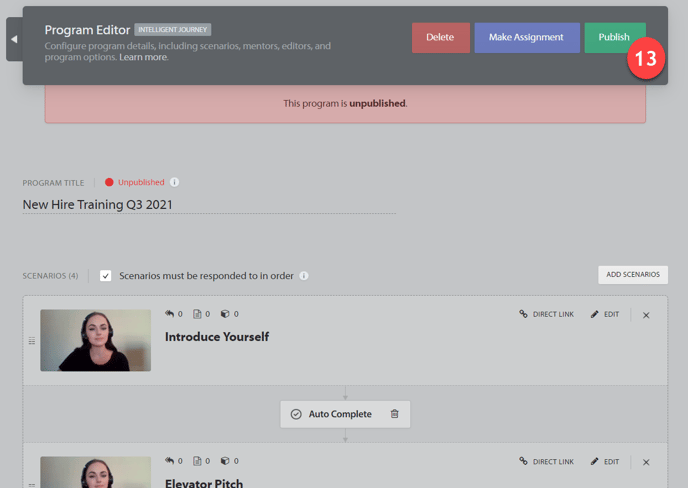Click info icon beside scenario order option
The height and width of the screenshot is (488, 688).
click(x=304, y=276)
